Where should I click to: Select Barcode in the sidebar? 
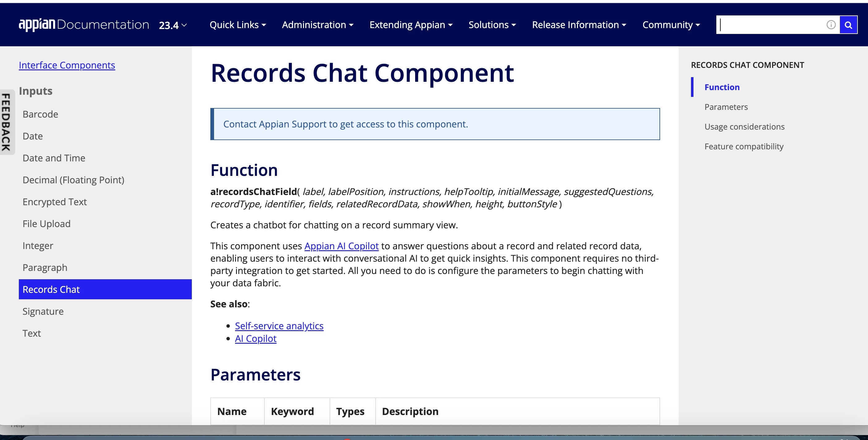(x=40, y=114)
